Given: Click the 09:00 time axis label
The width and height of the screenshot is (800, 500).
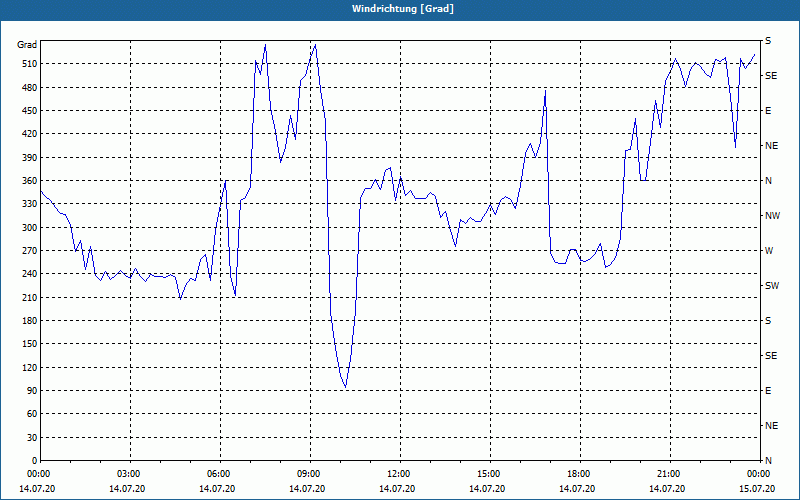Looking at the screenshot, I should tap(307, 473).
